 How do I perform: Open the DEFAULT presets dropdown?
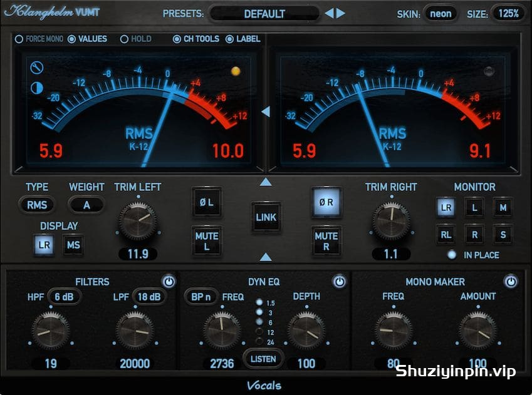click(x=264, y=14)
